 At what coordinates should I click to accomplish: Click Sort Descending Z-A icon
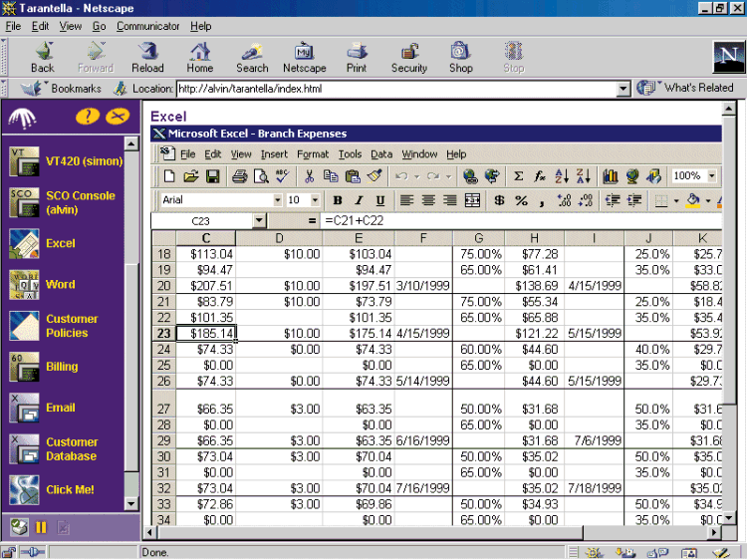(x=584, y=176)
